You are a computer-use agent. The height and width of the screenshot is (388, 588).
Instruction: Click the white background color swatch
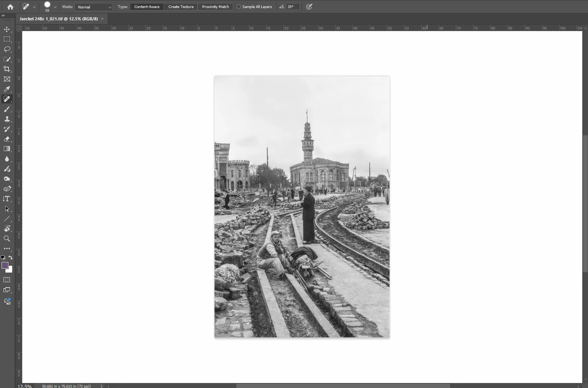pyautogui.click(x=10, y=270)
